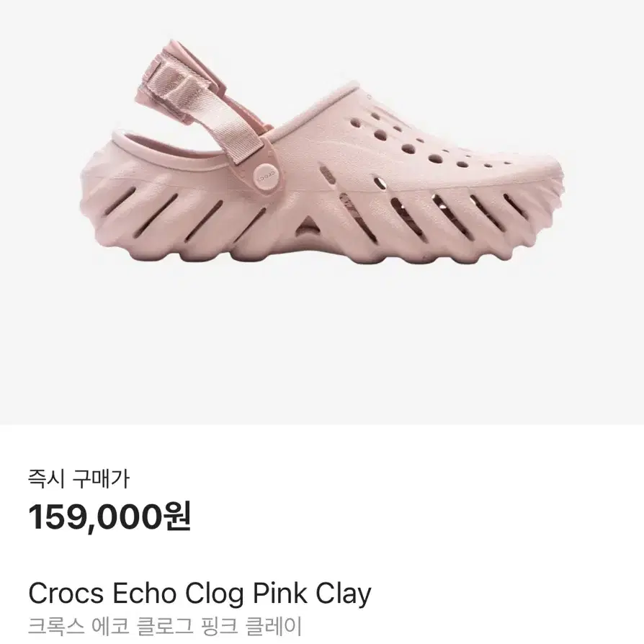Click Pink Clay in the product title
The image size is (644, 644).
311,594
